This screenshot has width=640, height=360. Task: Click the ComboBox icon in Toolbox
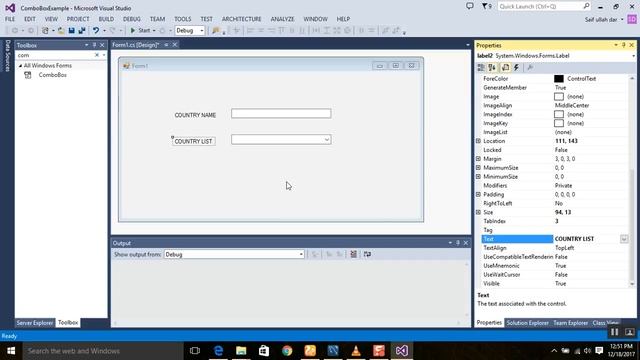[28, 75]
